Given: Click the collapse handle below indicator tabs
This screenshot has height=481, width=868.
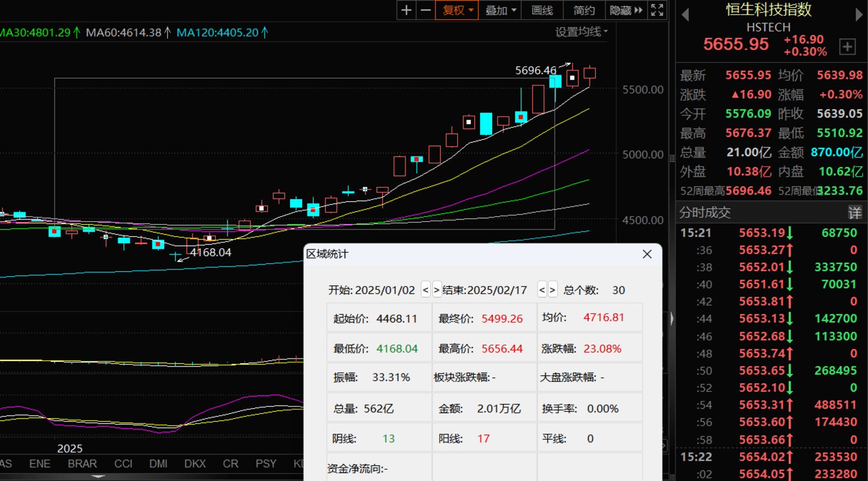Looking at the screenshot, I should (96, 477).
